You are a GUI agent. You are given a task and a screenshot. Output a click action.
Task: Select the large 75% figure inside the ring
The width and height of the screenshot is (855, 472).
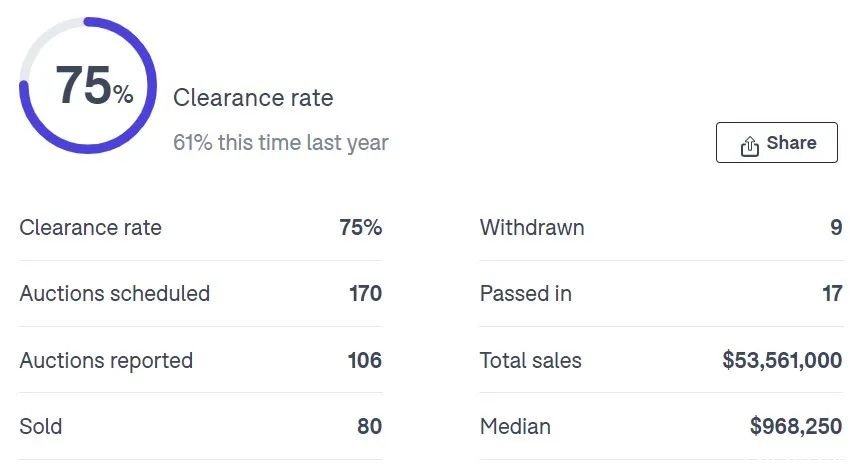click(94, 85)
